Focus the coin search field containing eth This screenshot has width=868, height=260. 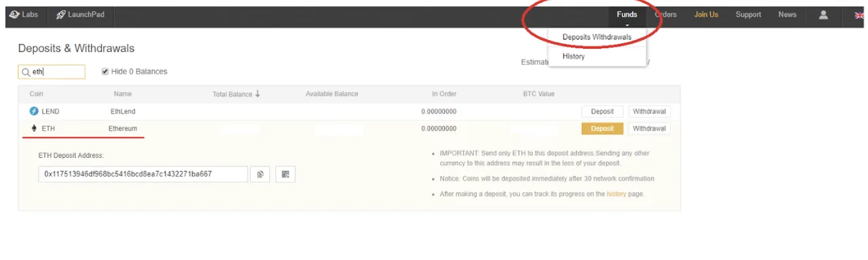[52, 72]
